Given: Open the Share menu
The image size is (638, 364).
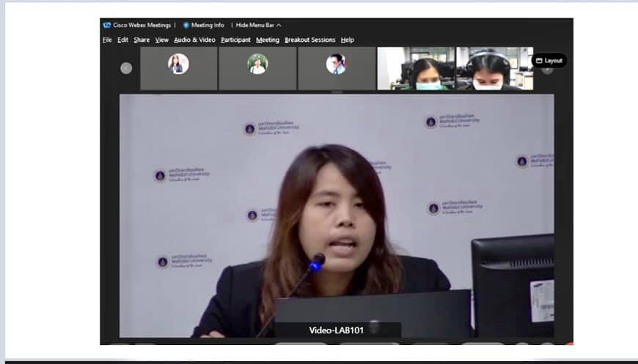Looking at the screenshot, I should pos(142,40).
